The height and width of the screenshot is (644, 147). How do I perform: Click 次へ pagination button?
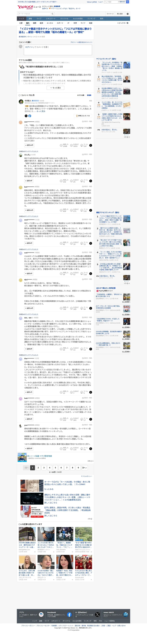85,468
